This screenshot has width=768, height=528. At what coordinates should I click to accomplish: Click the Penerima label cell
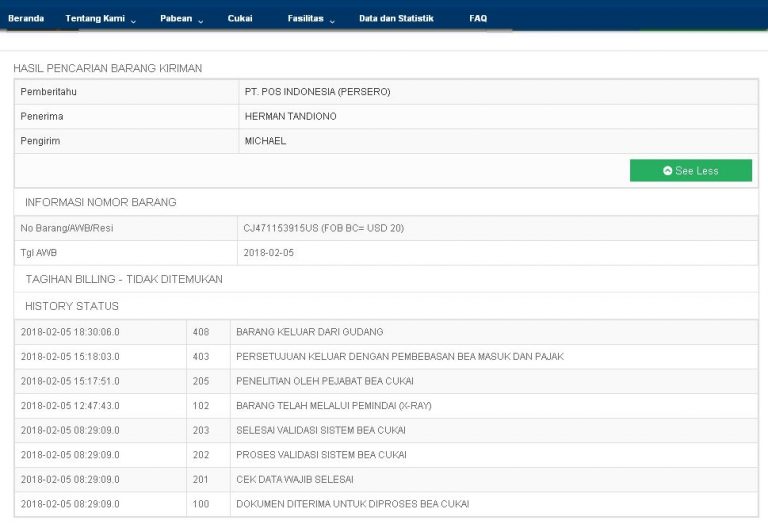pyautogui.click(x=126, y=116)
